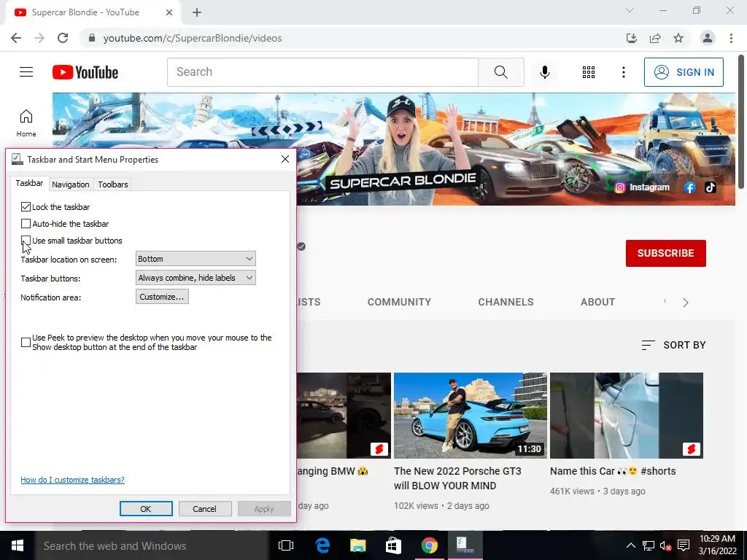Image resolution: width=747 pixels, height=560 pixels.
Task: Click the SUBSCRIBE button
Action: coord(665,253)
